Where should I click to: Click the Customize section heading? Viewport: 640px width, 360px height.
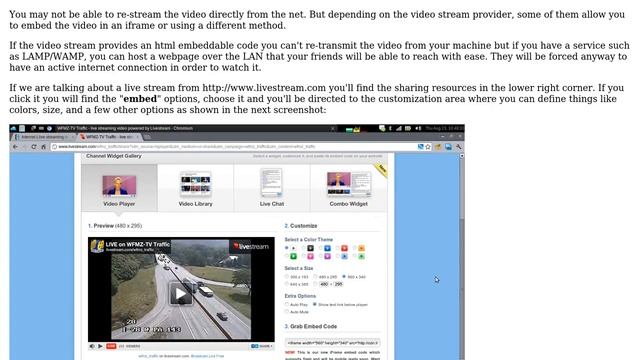(301, 226)
